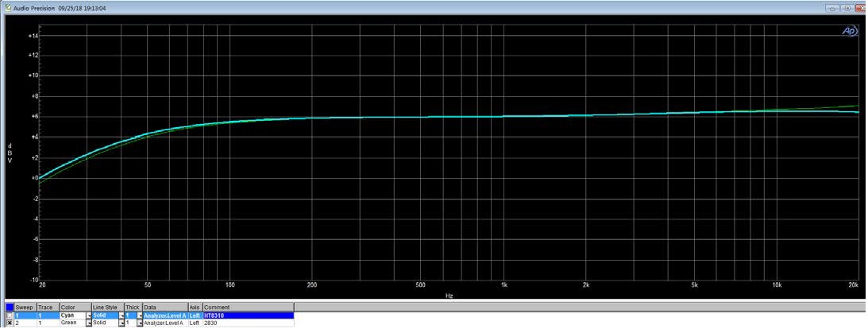Image resolution: width=868 pixels, height=329 pixels.
Task: Toggle visibility checkbox for sweep 1 cyan trace
Action: (10, 315)
